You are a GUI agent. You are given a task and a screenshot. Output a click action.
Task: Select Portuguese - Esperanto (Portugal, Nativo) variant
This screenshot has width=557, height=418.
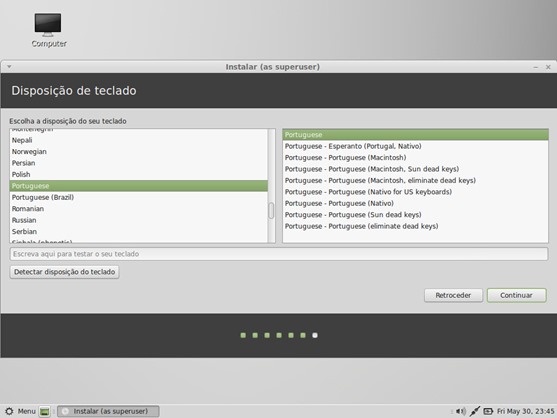tap(415, 146)
